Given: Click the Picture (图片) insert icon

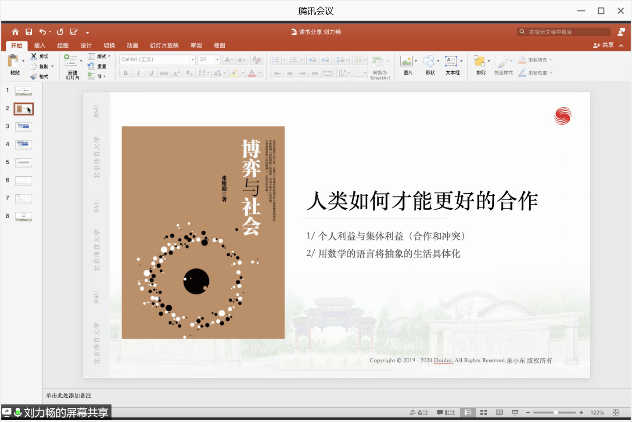Looking at the screenshot, I should [408, 63].
